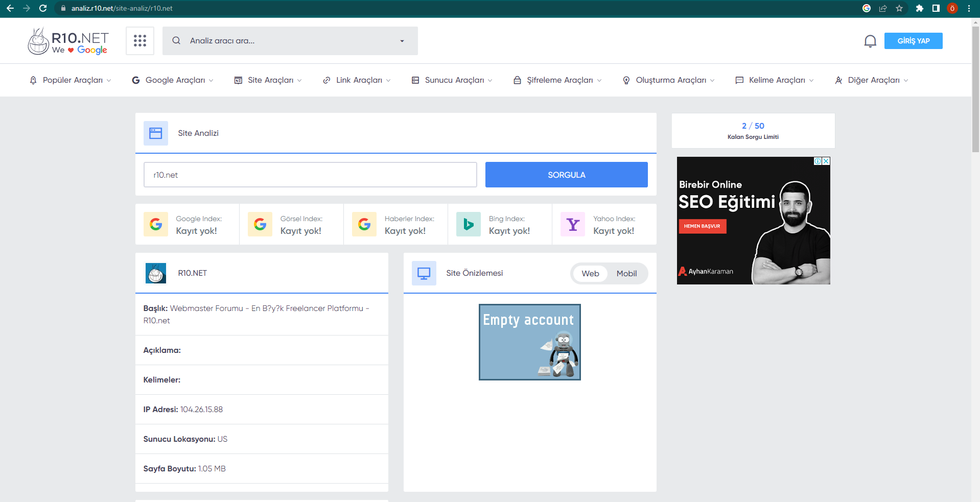The image size is (980, 502).
Task: Expand the Diğer Araçları menu
Action: click(x=872, y=80)
